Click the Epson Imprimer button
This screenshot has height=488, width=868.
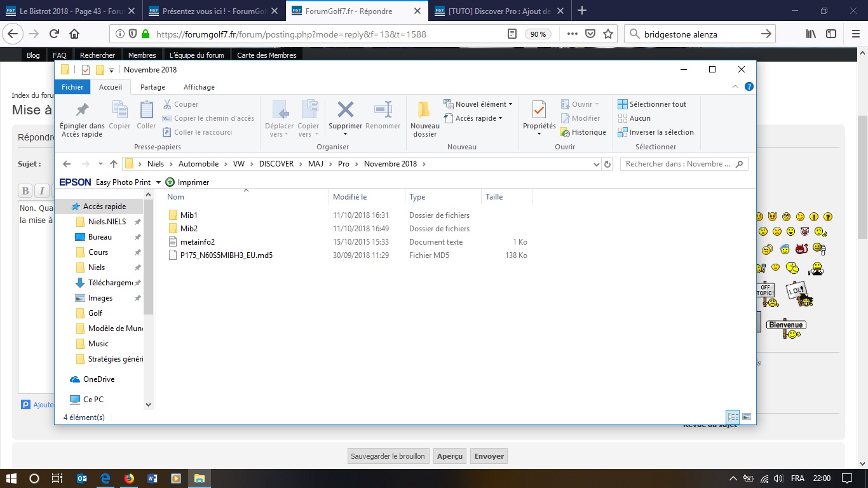[x=187, y=182]
